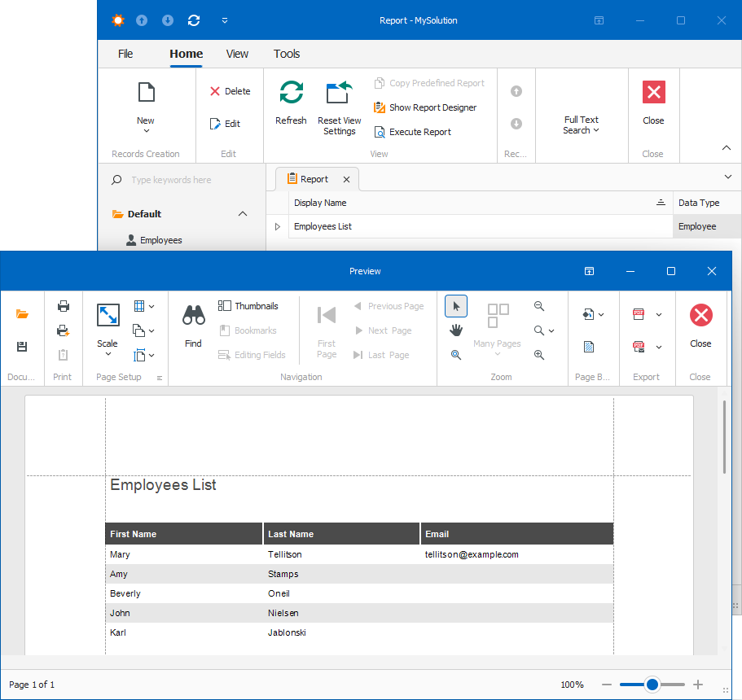Click next record down arrow in Rec... group
Image resolution: width=742 pixels, height=700 pixels.
pos(516,124)
